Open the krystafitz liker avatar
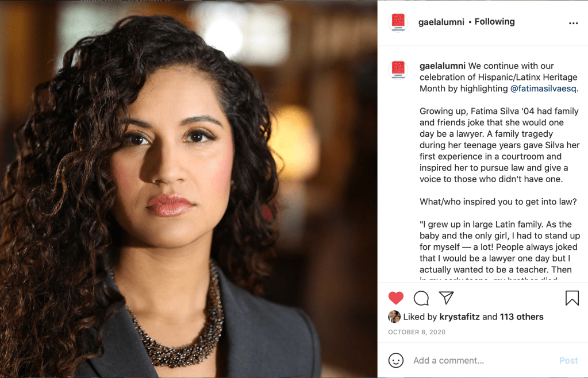The width and height of the screenshot is (588, 378). [394, 317]
